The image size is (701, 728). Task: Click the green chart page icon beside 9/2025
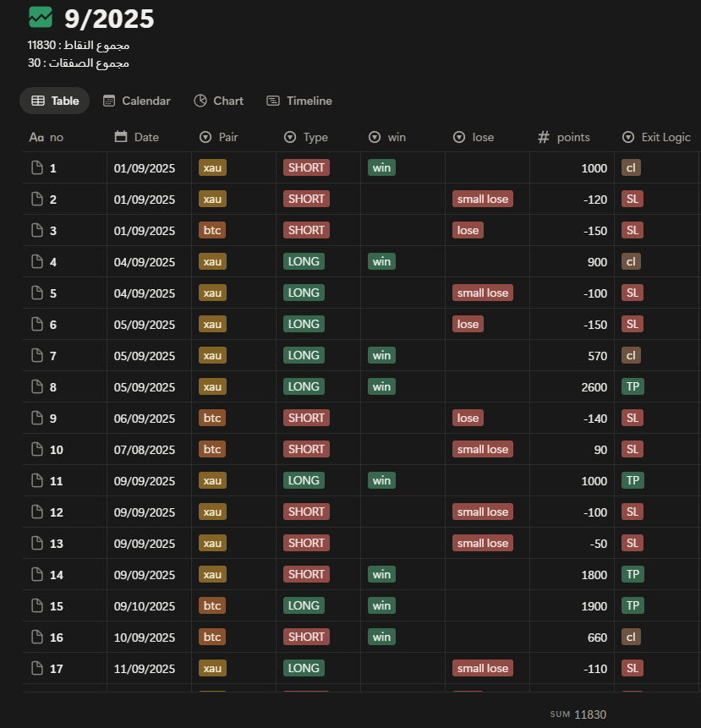[40, 18]
